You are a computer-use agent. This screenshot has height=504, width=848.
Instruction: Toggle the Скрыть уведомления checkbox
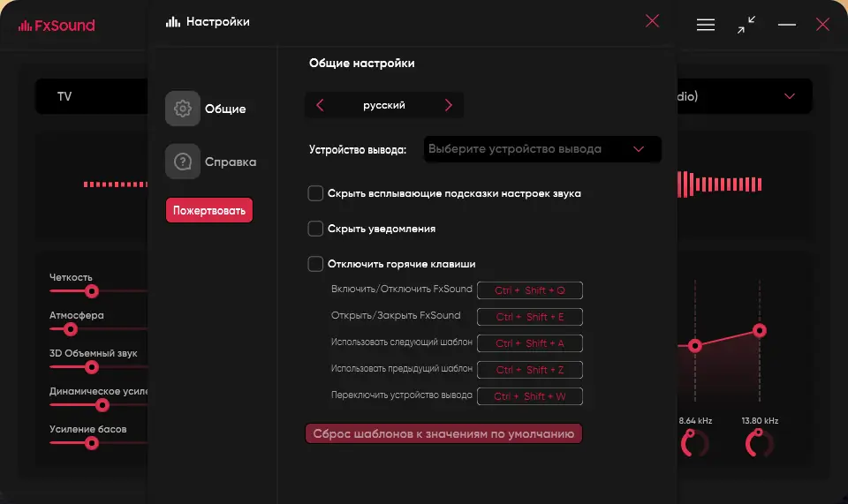[315, 229]
